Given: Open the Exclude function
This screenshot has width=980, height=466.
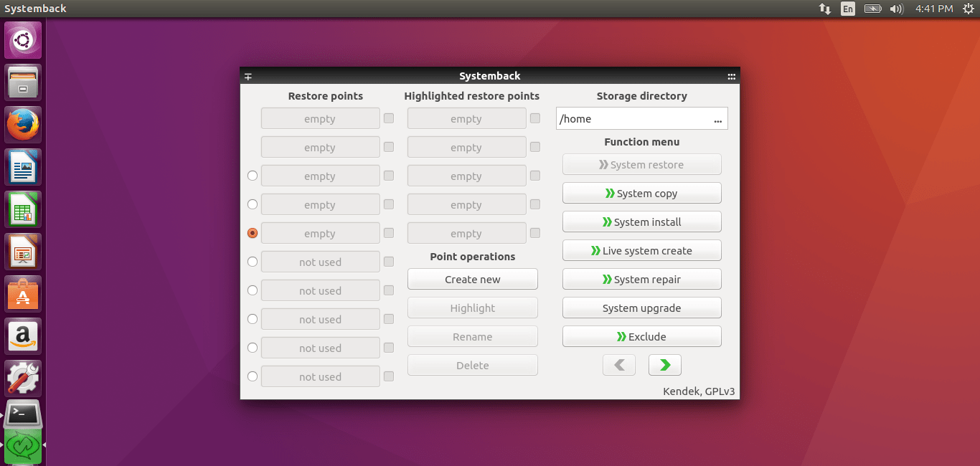Looking at the screenshot, I should click(x=641, y=336).
